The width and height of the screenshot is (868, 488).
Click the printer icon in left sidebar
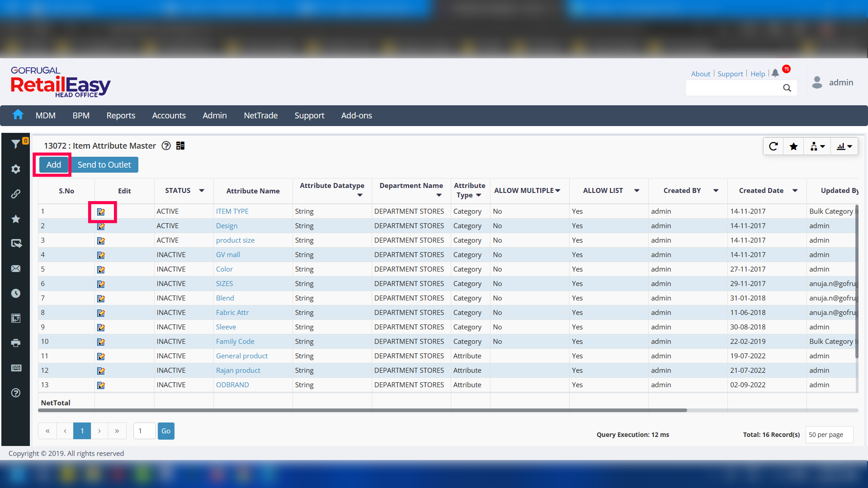(16, 343)
